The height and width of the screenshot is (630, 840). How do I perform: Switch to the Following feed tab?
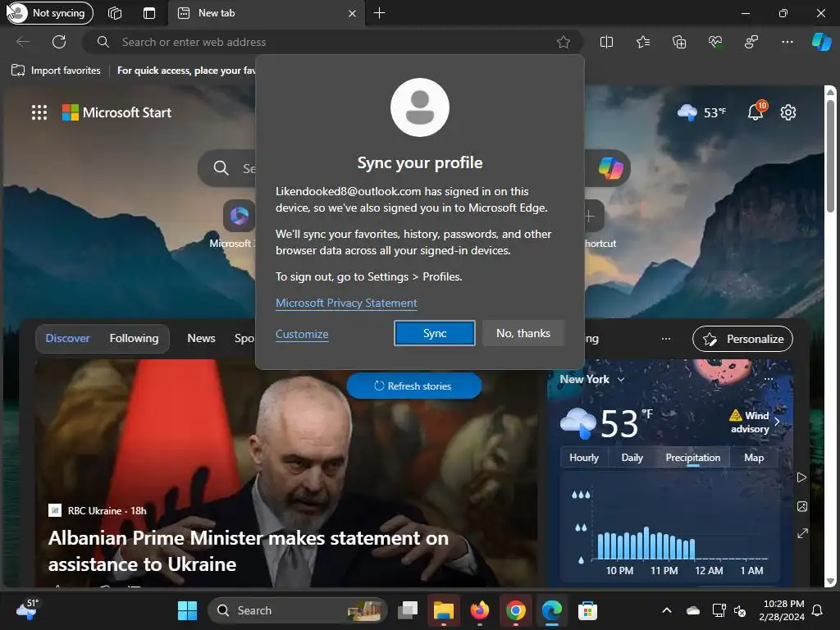click(x=134, y=338)
